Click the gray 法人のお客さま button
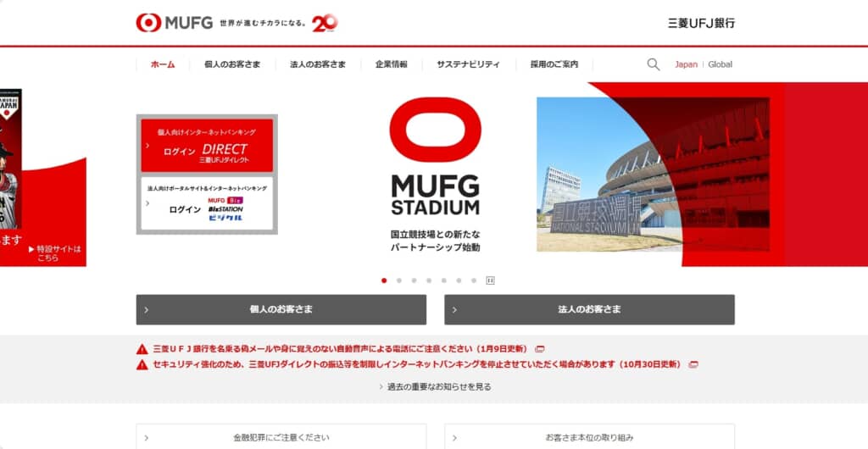The height and width of the screenshot is (449, 868). click(590, 310)
